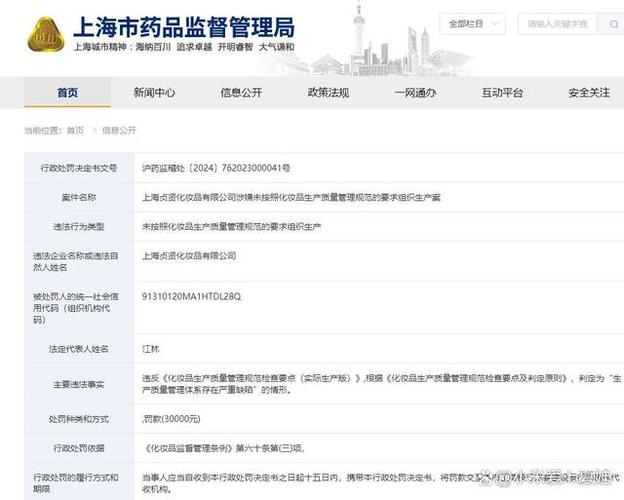This screenshot has width=624, height=500.
Task: Click the 上海城市精神 slogan text
Action: (x=184, y=47)
